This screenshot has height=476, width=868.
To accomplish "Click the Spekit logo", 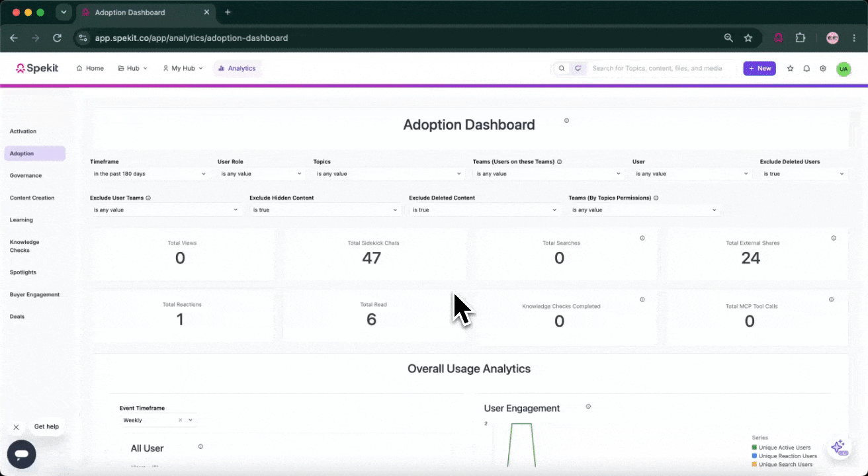I will point(37,68).
